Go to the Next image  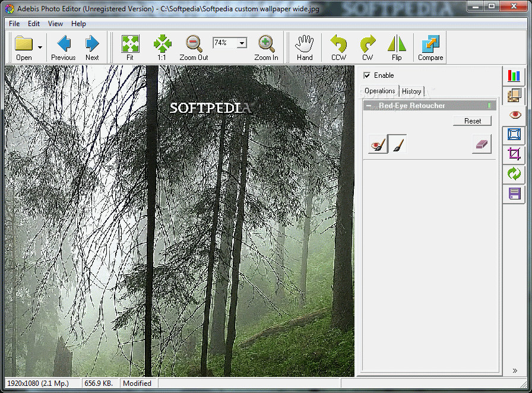coord(92,47)
